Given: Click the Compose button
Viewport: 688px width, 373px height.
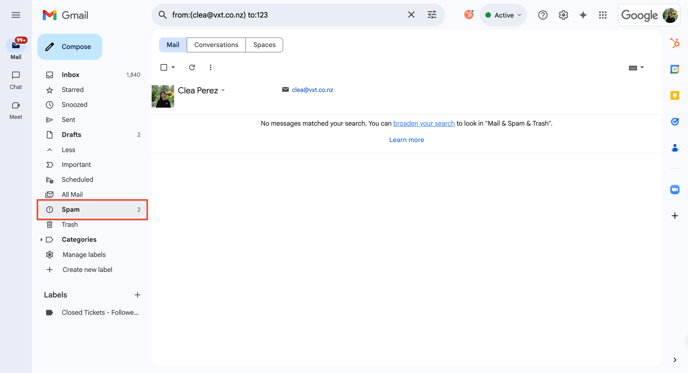Looking at the screenshot, I should 70,47.
